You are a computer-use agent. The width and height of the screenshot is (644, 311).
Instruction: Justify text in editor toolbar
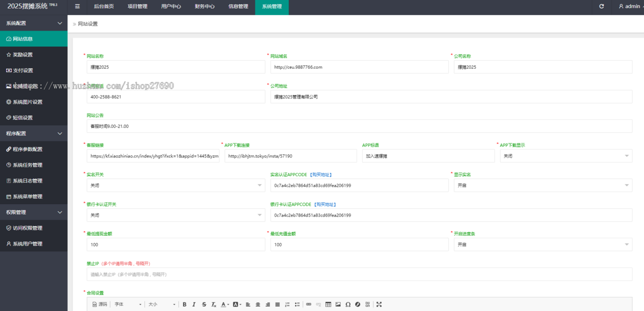[x=277, y=304]
